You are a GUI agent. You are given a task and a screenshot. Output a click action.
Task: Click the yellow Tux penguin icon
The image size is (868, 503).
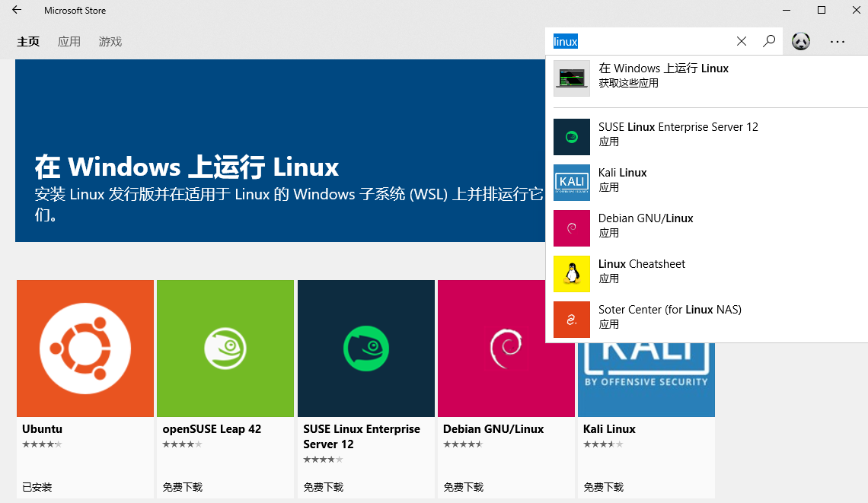click(x=572, y=273)
